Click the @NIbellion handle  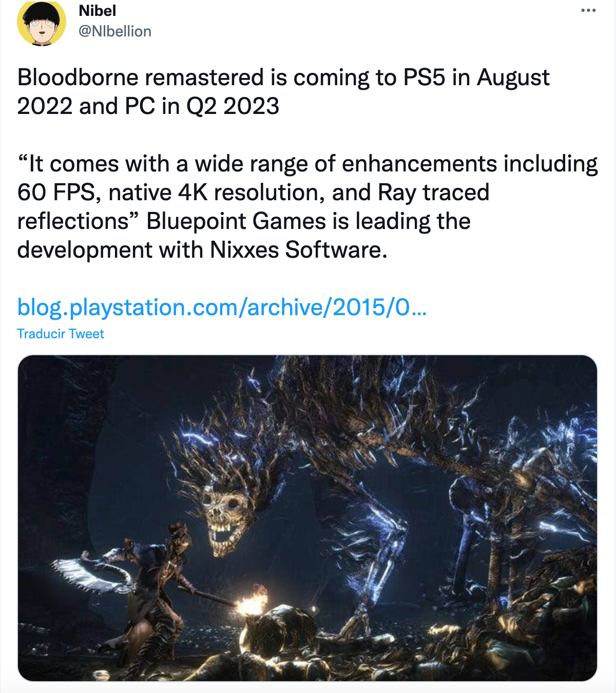pos(115,31)
